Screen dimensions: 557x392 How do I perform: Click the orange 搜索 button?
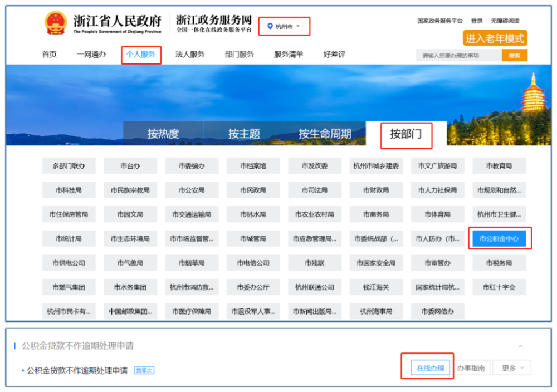click(514, 55)
